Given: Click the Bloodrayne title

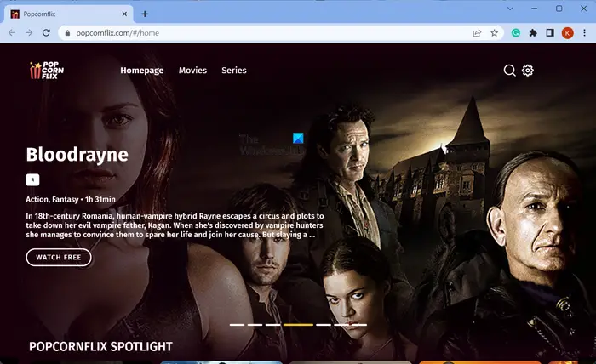Looking at the screenshot, I should point(77,155).
